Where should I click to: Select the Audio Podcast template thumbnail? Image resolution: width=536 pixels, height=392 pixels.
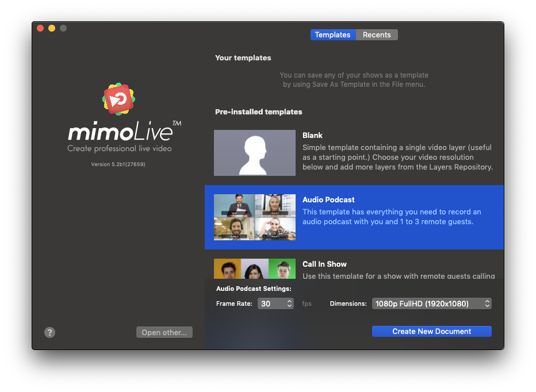point(255,217)
